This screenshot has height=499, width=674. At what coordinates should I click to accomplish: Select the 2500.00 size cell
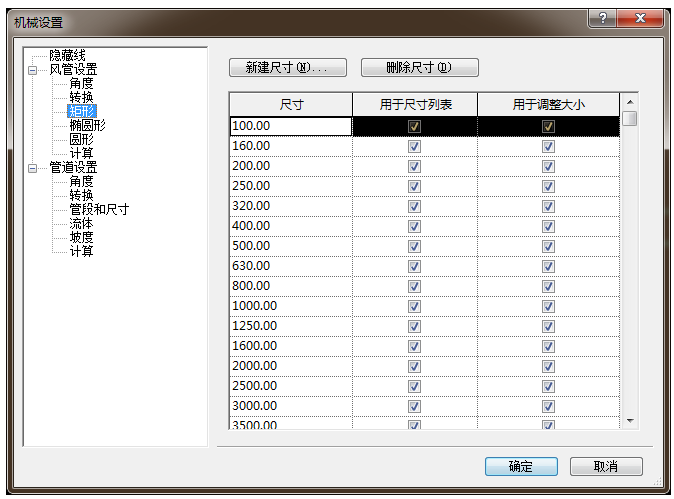291,386
